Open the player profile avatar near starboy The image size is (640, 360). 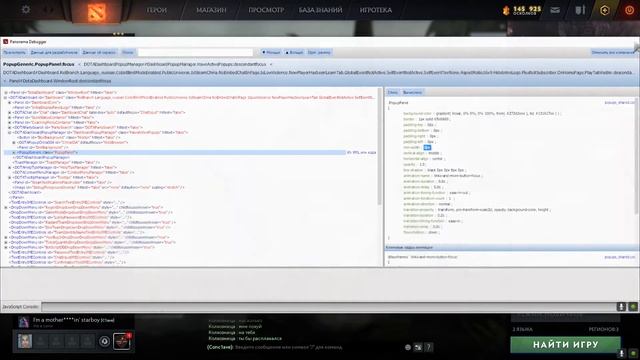tap(24, 322)
